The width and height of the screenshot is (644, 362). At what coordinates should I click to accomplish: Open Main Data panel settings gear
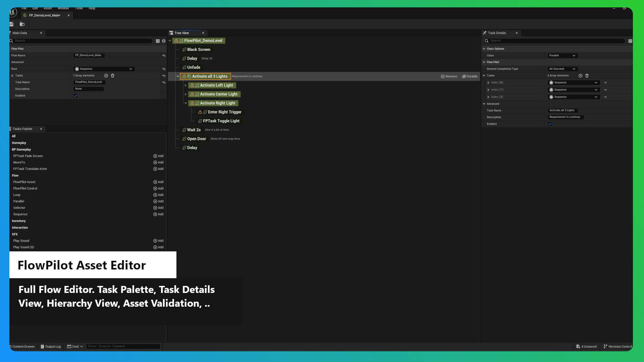tap(164, 41)
